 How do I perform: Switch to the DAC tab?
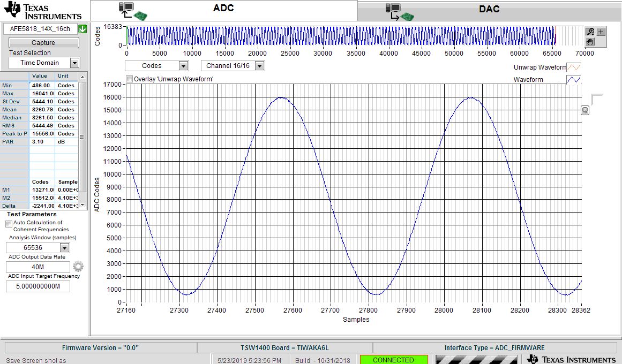coord(489,10)
